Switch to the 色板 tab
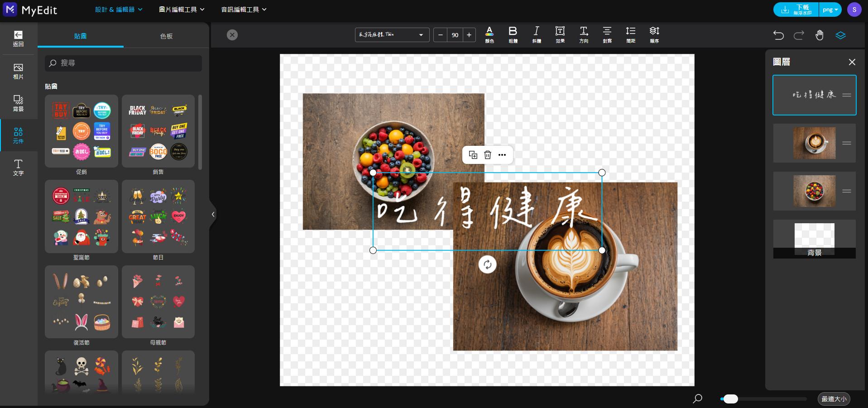The image size is (868, 408). point(166,36)
